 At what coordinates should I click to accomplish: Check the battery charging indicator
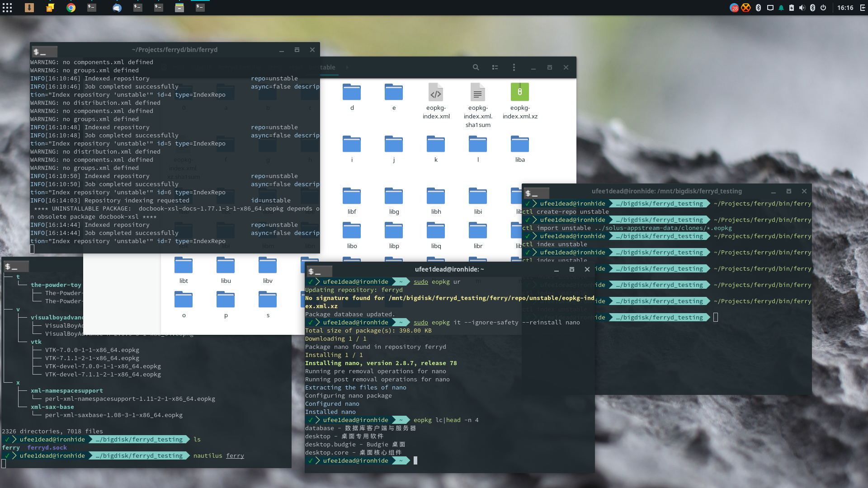coord(792,8)
